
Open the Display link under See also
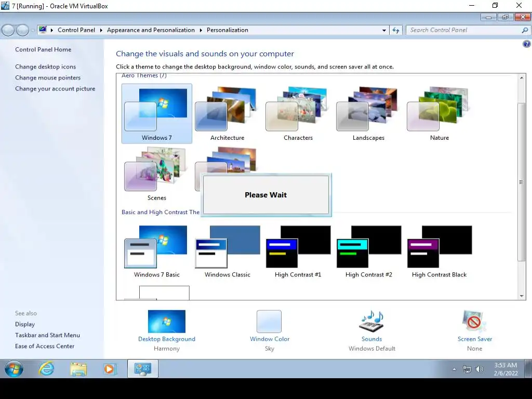pyautogui.click(x=25, y=324)
